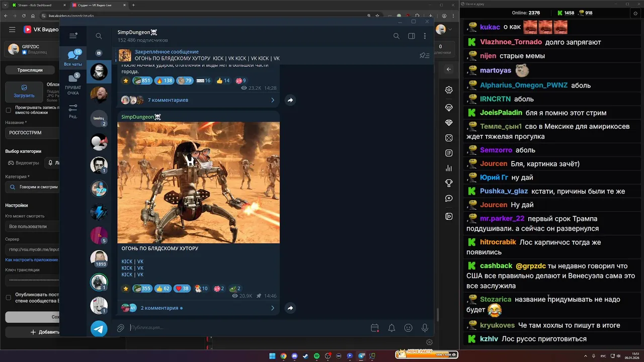Open the '7 комментариев' thread
The width and height of the screenshot is (644, 362).
click(198, 100)
